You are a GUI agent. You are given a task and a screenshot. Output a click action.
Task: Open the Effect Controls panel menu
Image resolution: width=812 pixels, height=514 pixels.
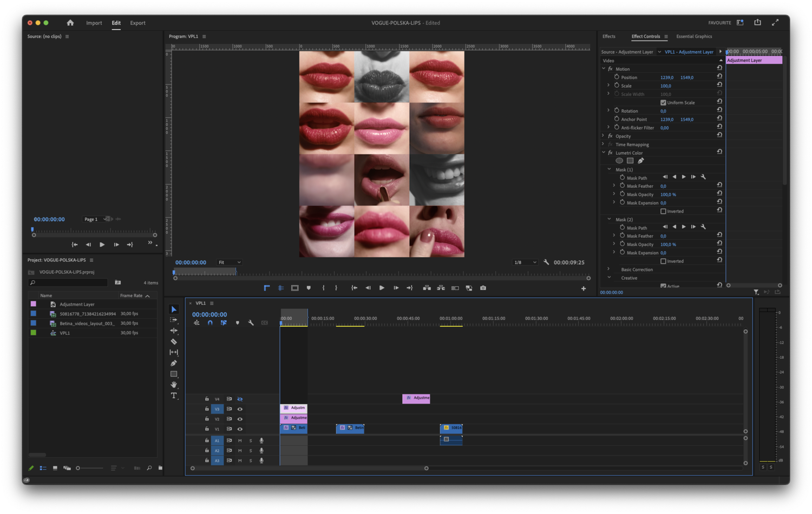[666, 37]
